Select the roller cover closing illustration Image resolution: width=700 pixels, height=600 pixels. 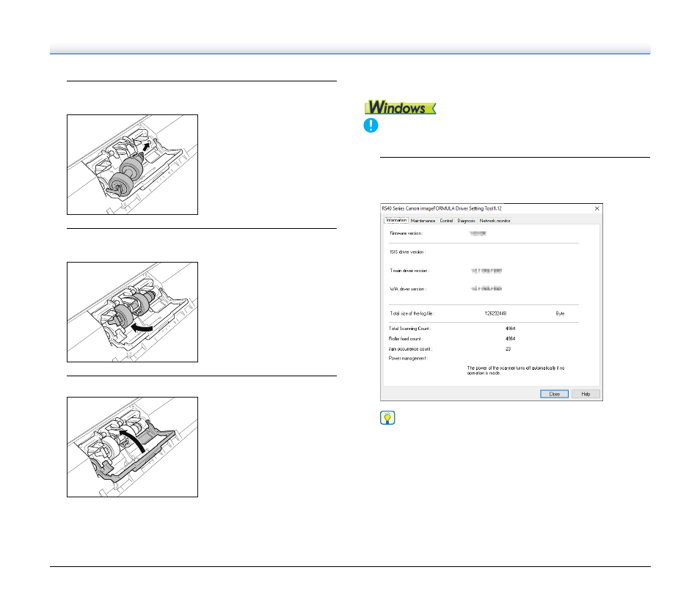[132, 447]
